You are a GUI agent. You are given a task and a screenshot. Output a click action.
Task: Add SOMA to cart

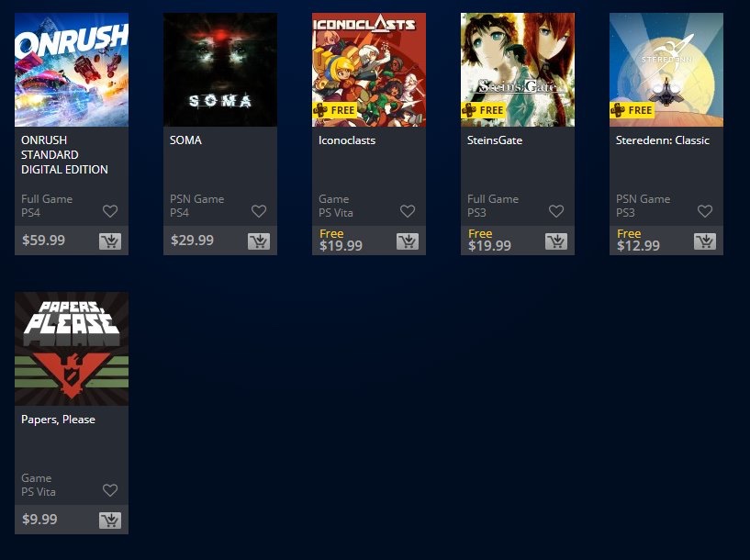point(259,241)
